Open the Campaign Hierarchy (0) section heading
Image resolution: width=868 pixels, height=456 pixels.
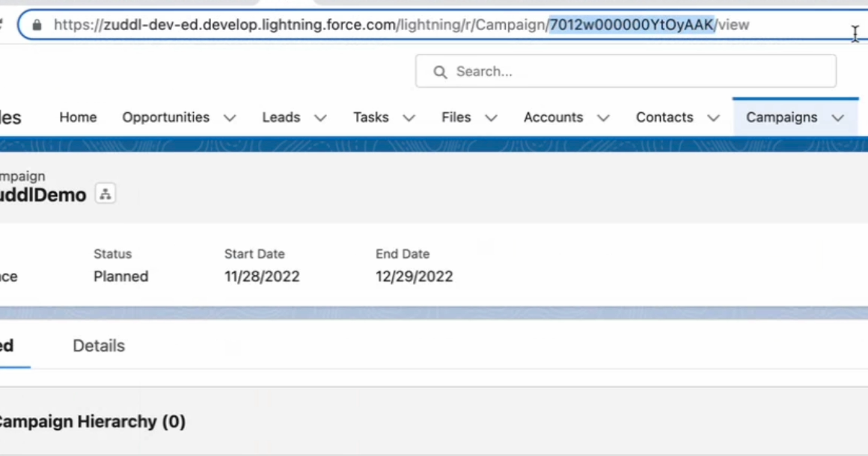(90, 422)
